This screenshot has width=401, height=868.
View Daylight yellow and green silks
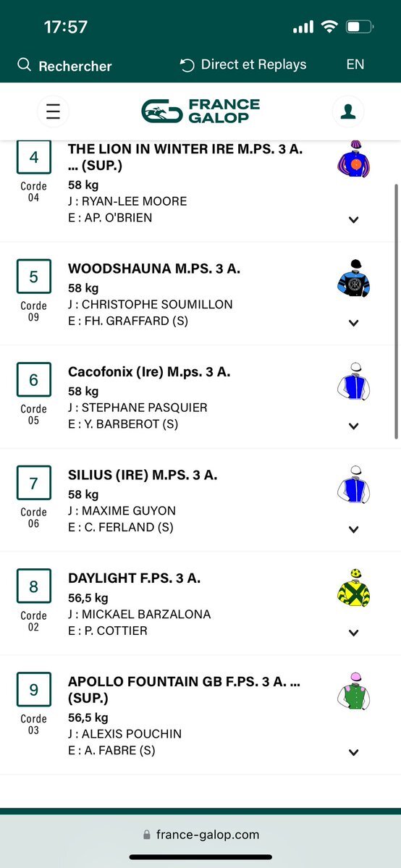click(354, 588)
